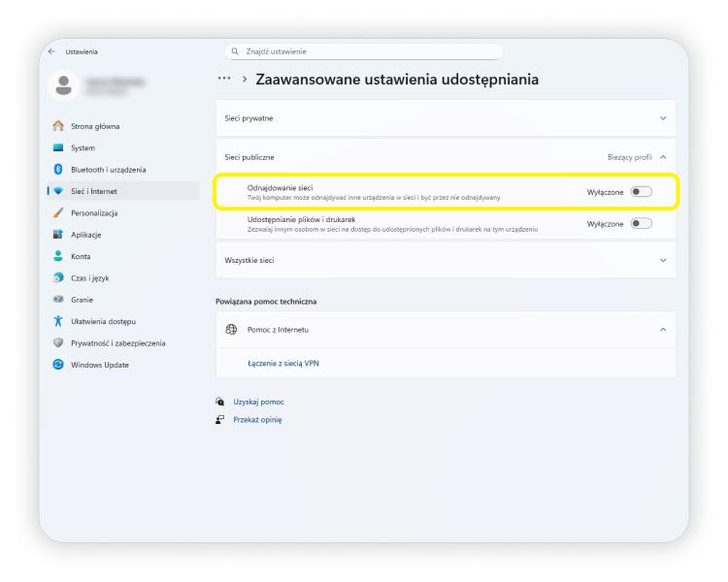Click the Sieci prywatne label
This screenshot has width=728, height=582.
point(248,118)
